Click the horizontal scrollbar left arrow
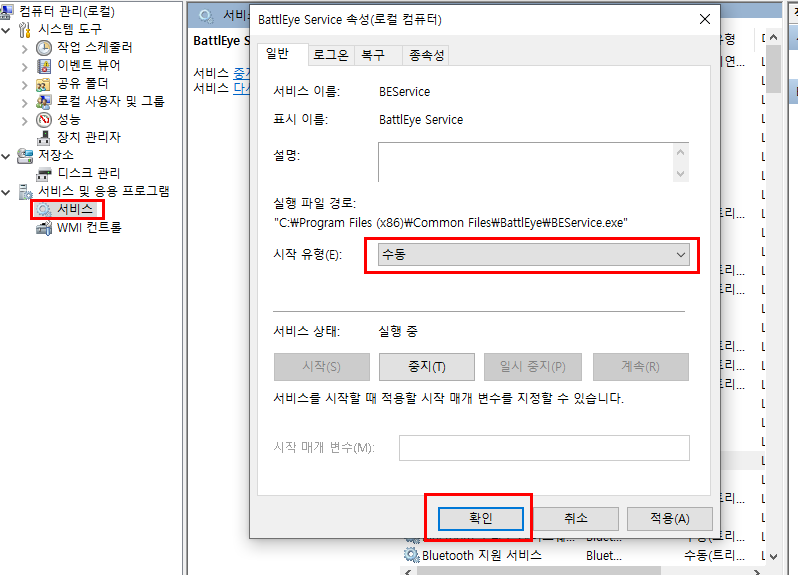This screenshot has width=798, height=575. pyautogui.click(x=408, y=572)
